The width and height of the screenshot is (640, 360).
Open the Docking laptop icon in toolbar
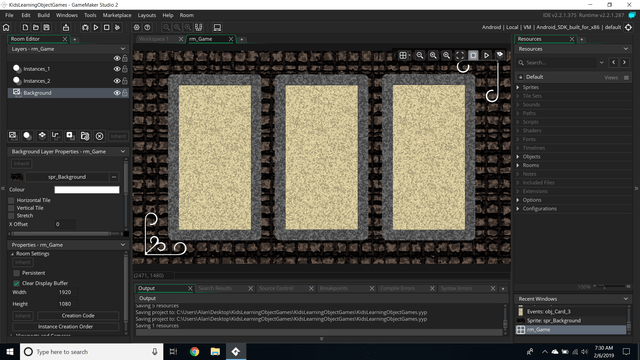tap(217, 27)
